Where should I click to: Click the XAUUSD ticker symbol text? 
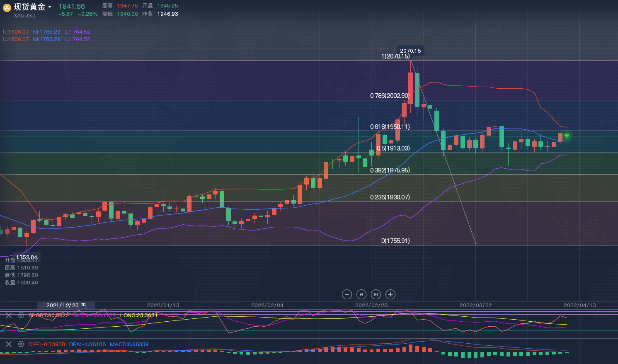pos(24,16)
